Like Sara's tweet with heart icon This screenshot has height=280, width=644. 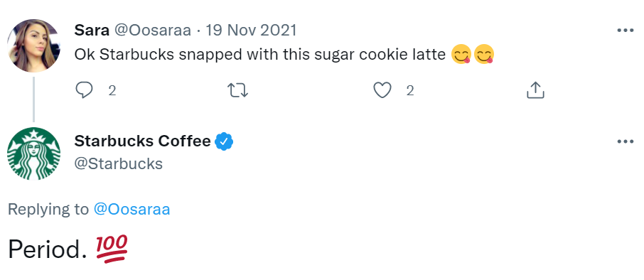382,90
